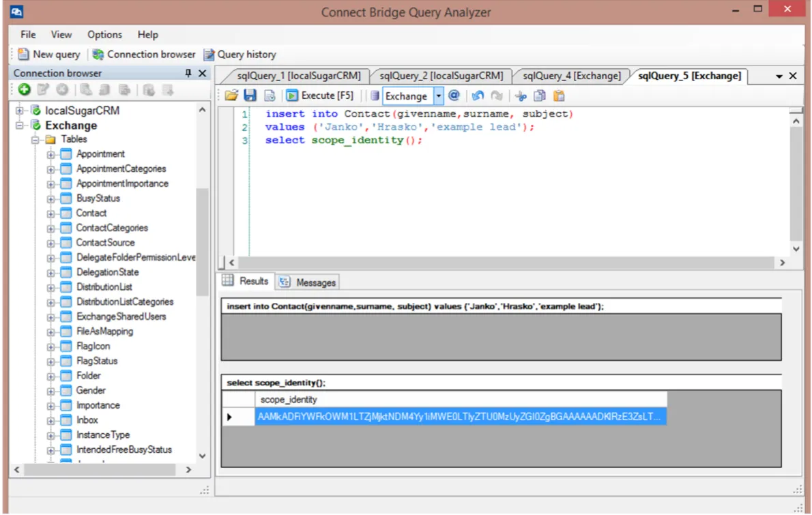Open query file with folder icon
This screenshot has width=812, height=515.
[231, 95]
